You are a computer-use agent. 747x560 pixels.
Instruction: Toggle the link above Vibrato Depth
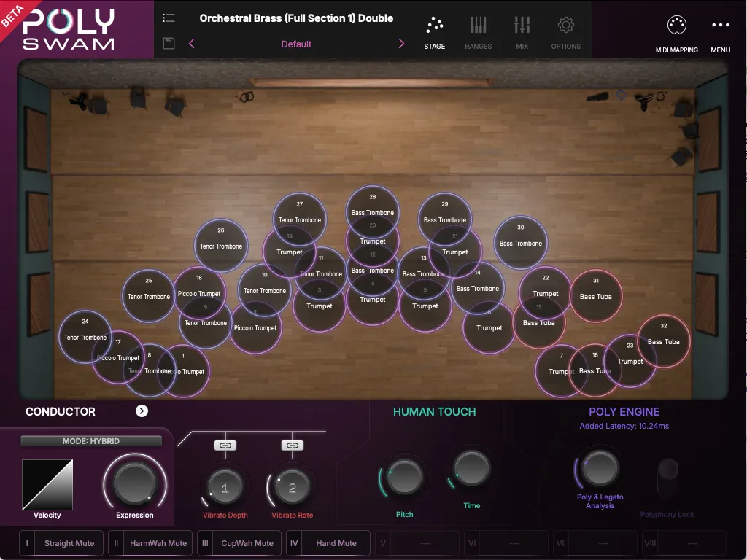225,446
